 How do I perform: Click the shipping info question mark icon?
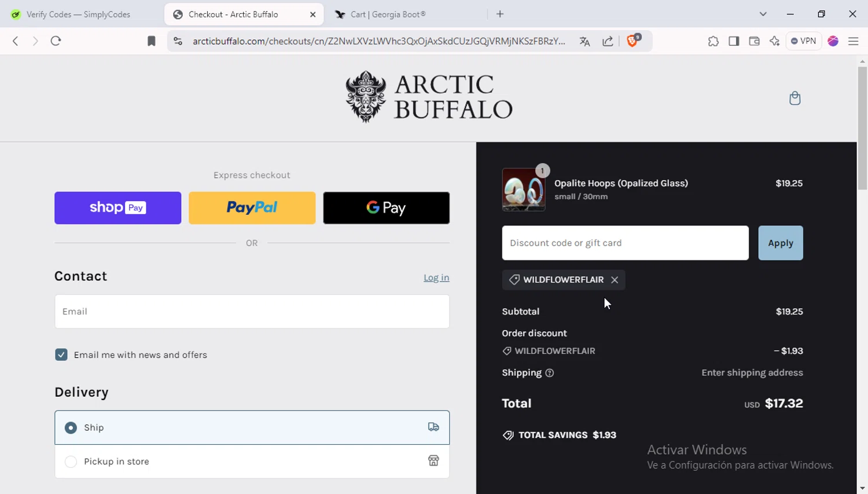(x=550, y=373)
